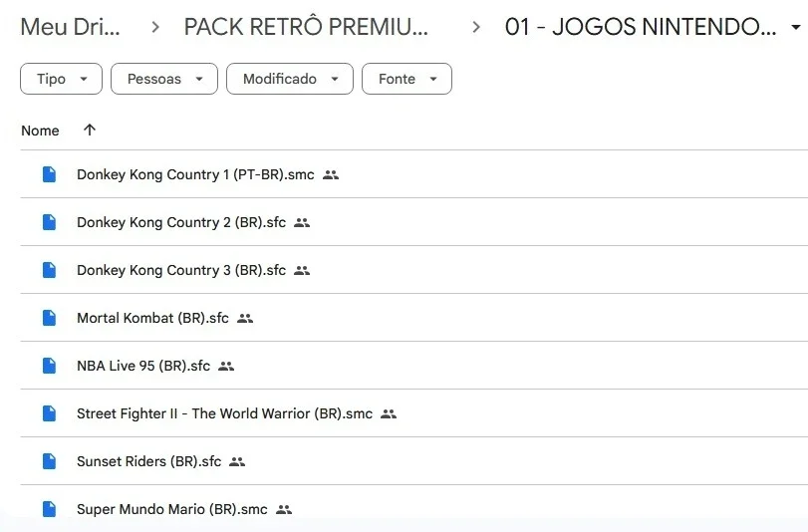
Task: Open the Fonte filter dropdown
Action: pos(407,79)
